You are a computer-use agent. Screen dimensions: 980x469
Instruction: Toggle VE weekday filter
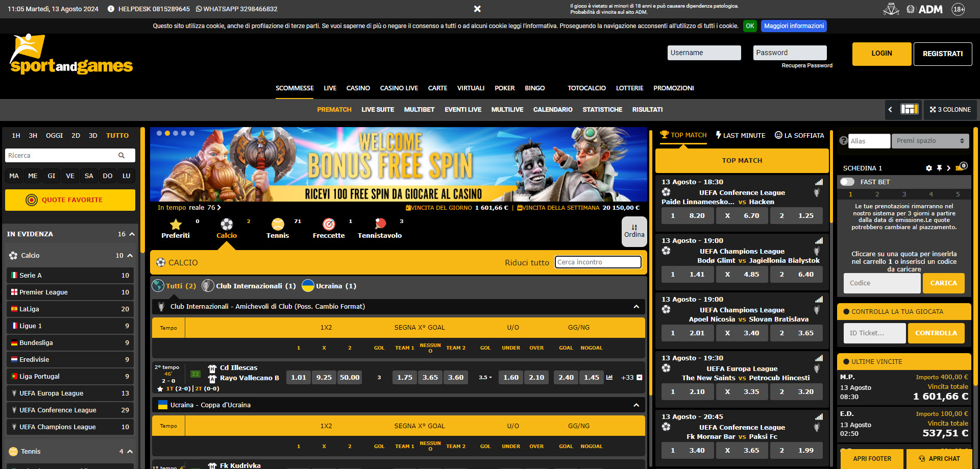tap(70, 176)
